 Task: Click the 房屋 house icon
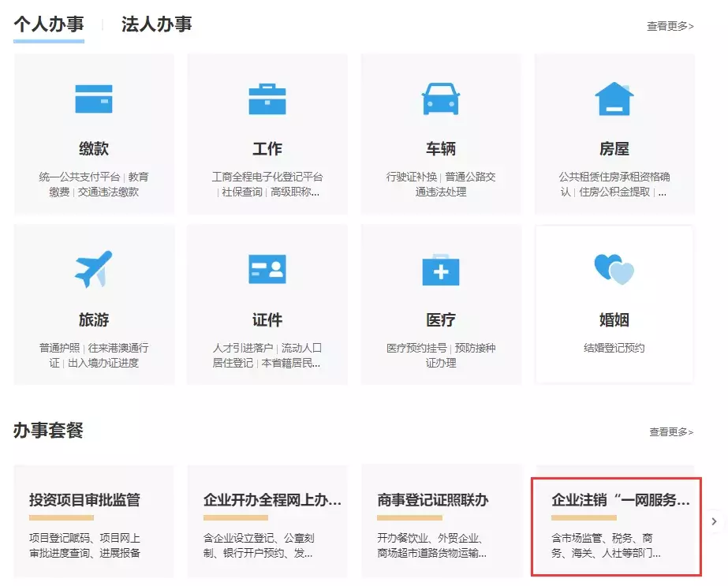tap(614, 99)
